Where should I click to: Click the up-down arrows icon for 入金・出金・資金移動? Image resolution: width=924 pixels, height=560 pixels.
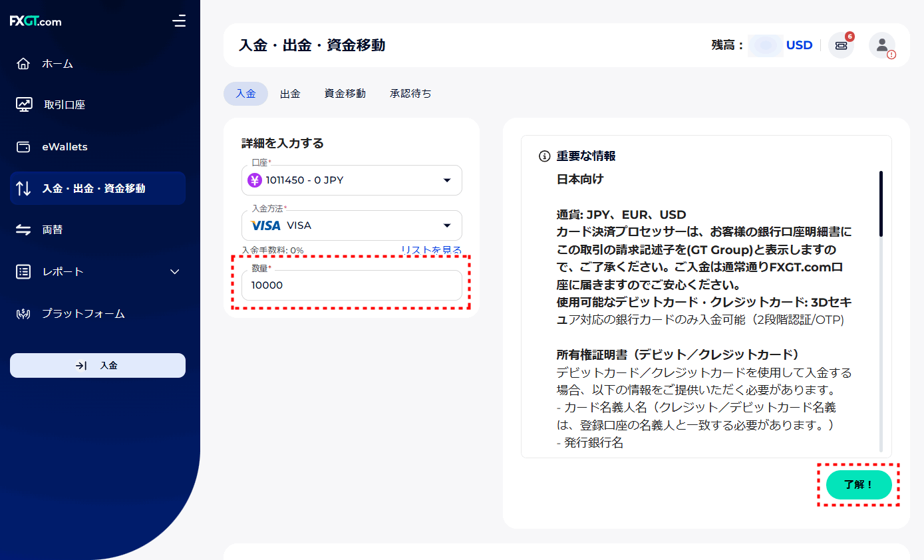(23, 188)
